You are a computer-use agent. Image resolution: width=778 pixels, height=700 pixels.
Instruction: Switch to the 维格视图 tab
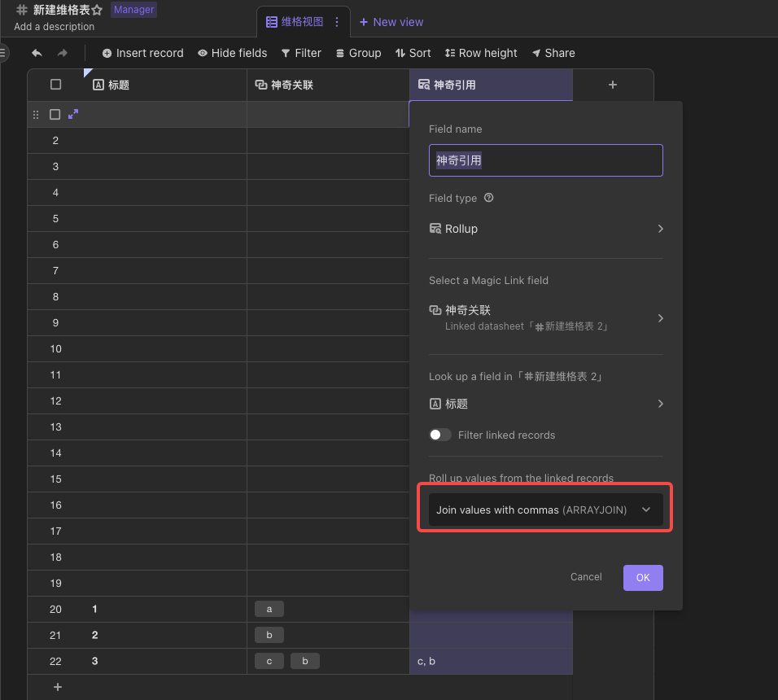303,22
